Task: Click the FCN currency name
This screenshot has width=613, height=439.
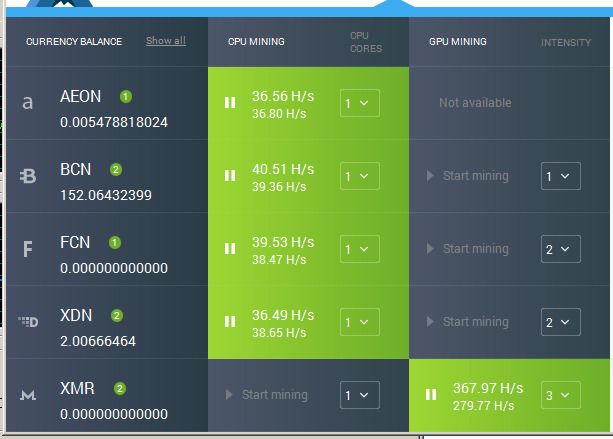Action: (75, 242)
